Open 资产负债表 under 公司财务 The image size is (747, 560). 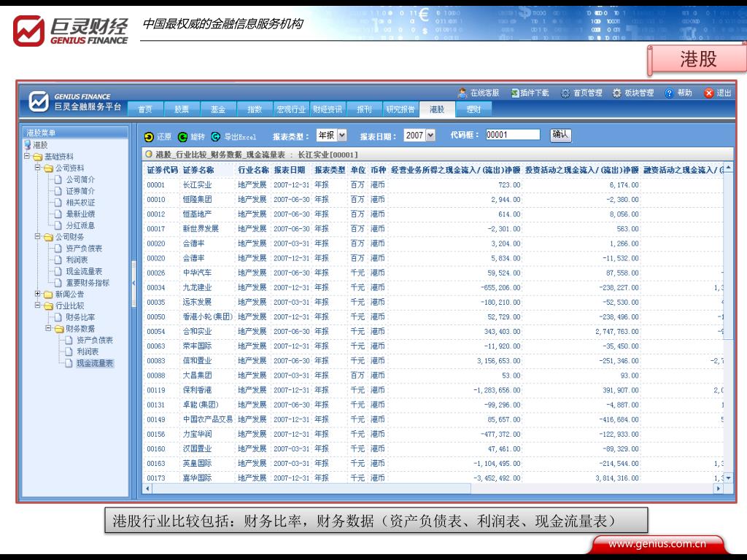pyautogui.click(x=84, y=248)
